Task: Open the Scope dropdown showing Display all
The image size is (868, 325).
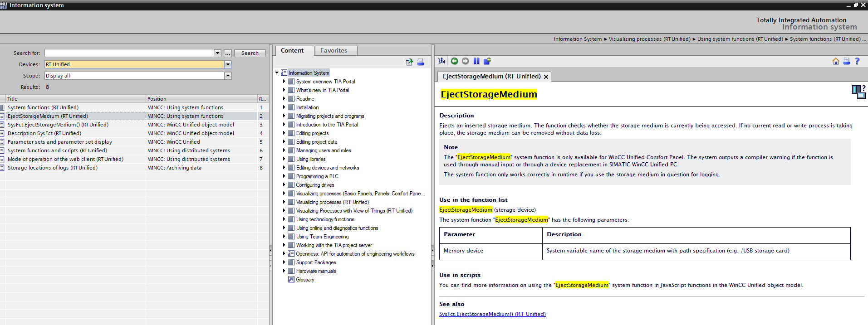Action: 228,76
